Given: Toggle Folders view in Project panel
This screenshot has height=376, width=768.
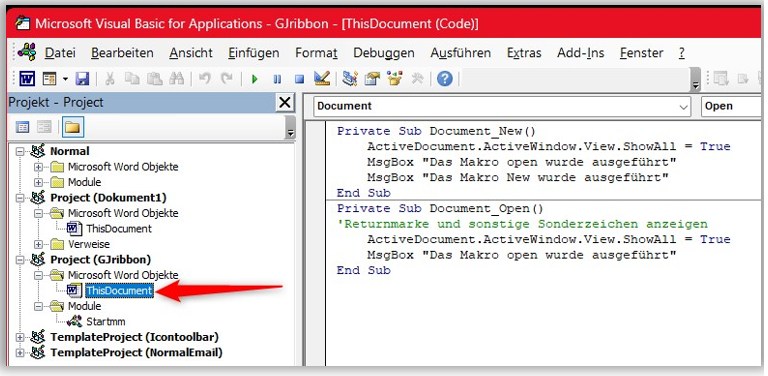Looking at the screenshot, I should click(72, 127).
